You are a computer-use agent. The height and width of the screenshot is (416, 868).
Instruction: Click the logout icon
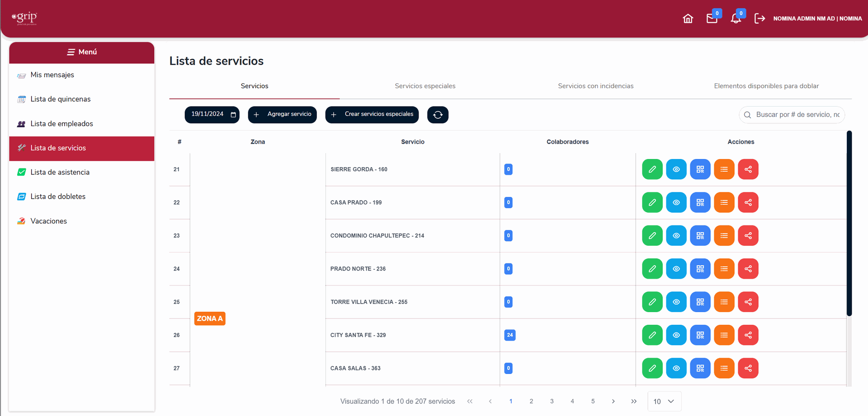759,19
